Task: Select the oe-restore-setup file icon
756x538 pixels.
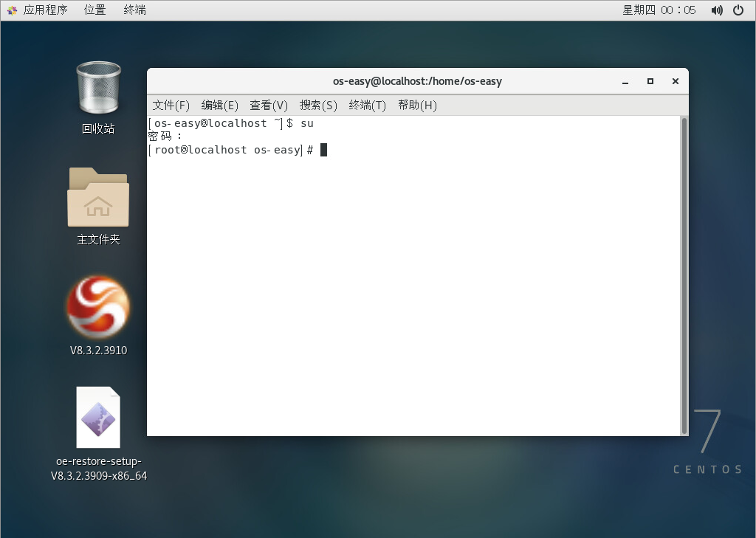Action: click(98, 418)
